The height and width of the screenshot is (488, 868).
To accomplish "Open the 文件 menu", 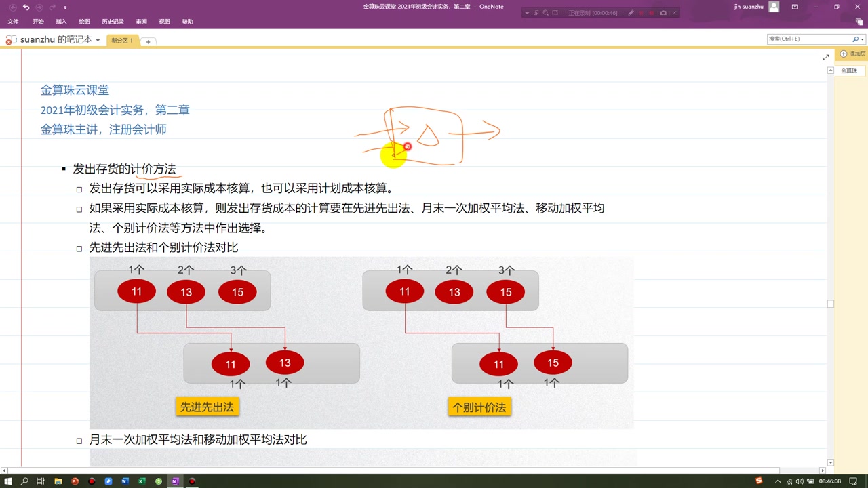I will coord(13,22).
